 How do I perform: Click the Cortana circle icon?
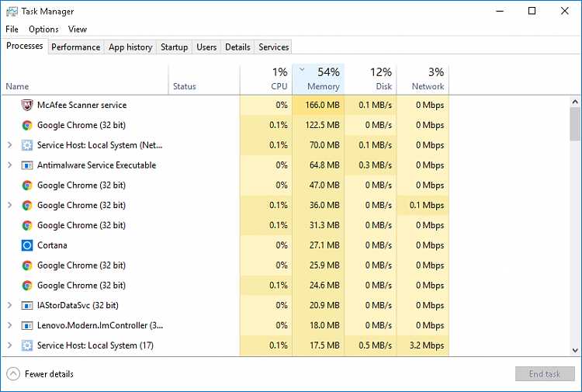(26, 245)
